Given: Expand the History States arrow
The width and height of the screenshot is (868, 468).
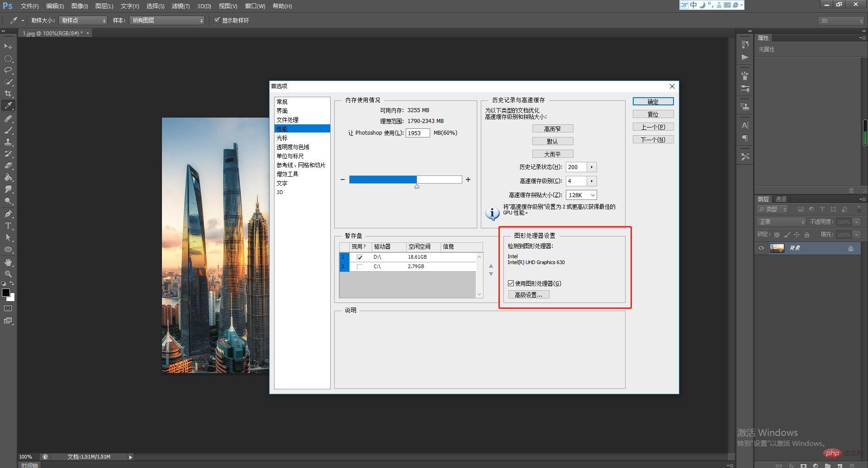Looking at the screenshot, I should [x=592, y=167].
